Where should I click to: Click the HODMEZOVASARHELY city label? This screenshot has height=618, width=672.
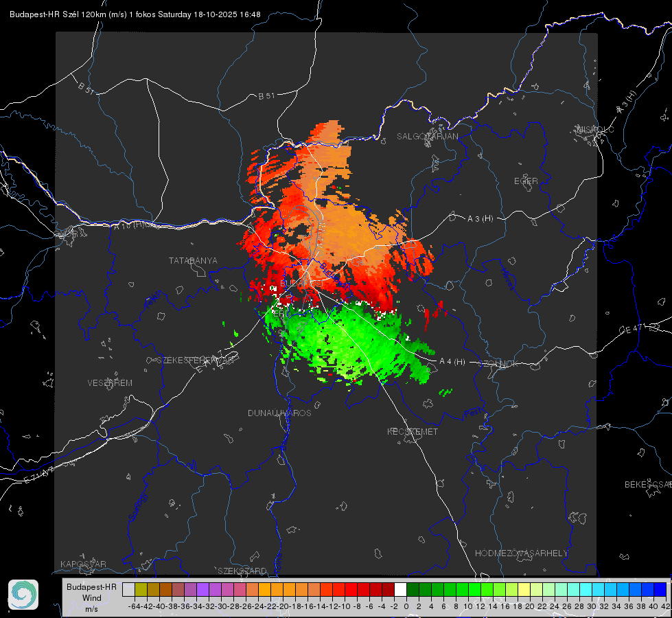[522, 553]
